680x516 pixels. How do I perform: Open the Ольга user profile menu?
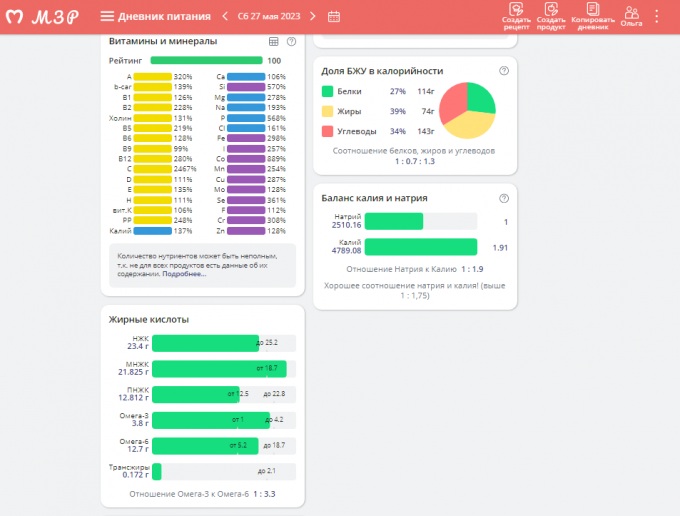[631, 16]
